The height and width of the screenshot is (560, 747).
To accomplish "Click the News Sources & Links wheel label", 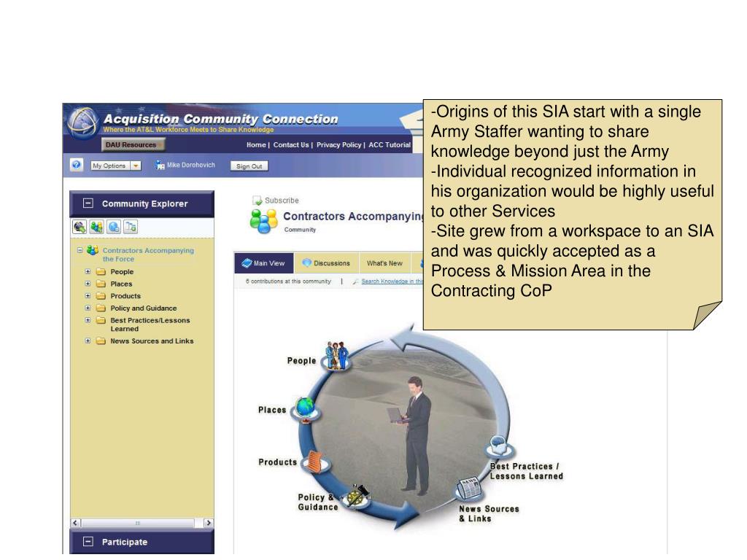I will (x=489, y=514).
